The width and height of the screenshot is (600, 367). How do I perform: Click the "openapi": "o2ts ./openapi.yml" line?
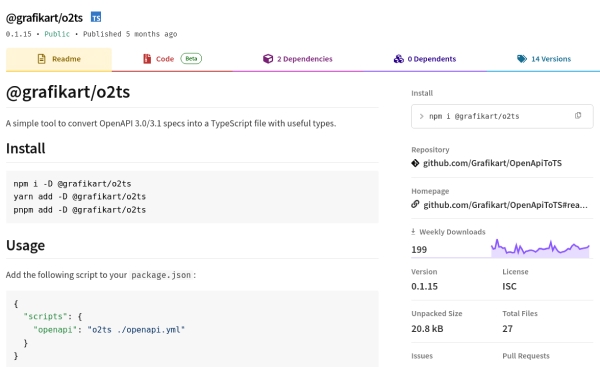109,329
